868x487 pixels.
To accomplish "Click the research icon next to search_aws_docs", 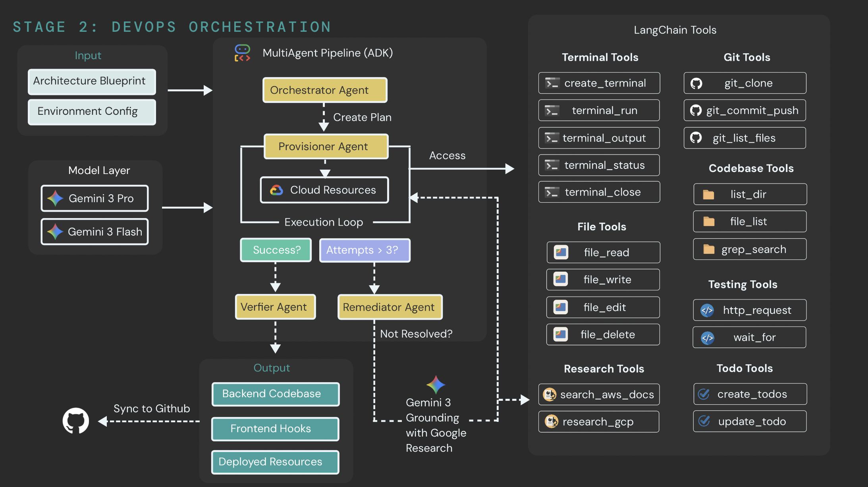I will pyautogui.click(x=550, y=394).
